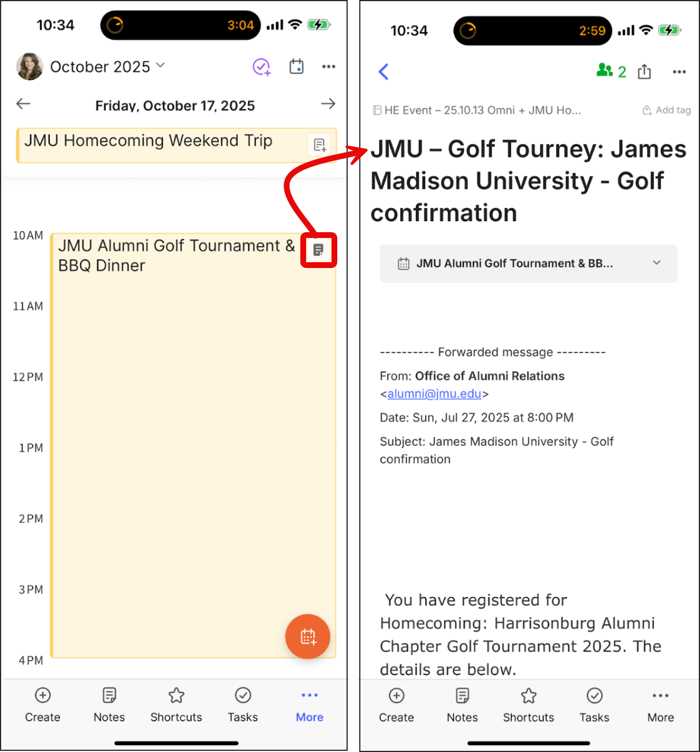Select the Friday, October 17, 2025 date heading
This screenshot has width=700, height=752.
175,106
